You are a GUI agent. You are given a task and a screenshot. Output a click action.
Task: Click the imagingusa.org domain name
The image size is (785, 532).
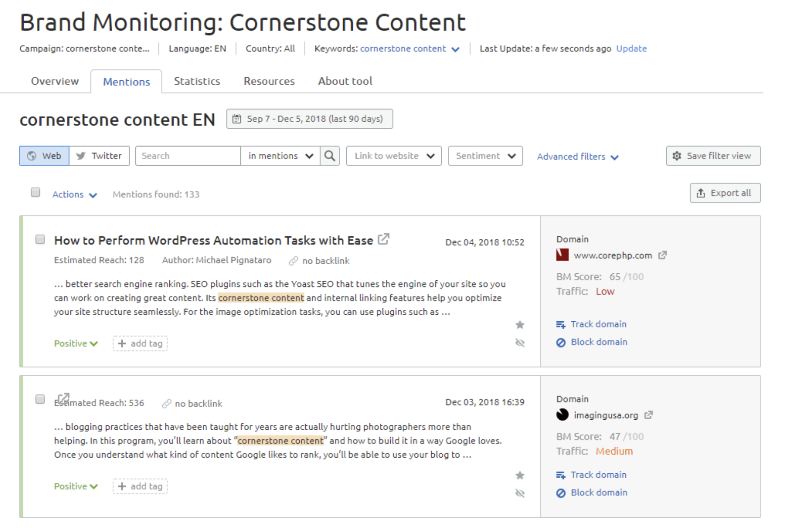(606, 415)
